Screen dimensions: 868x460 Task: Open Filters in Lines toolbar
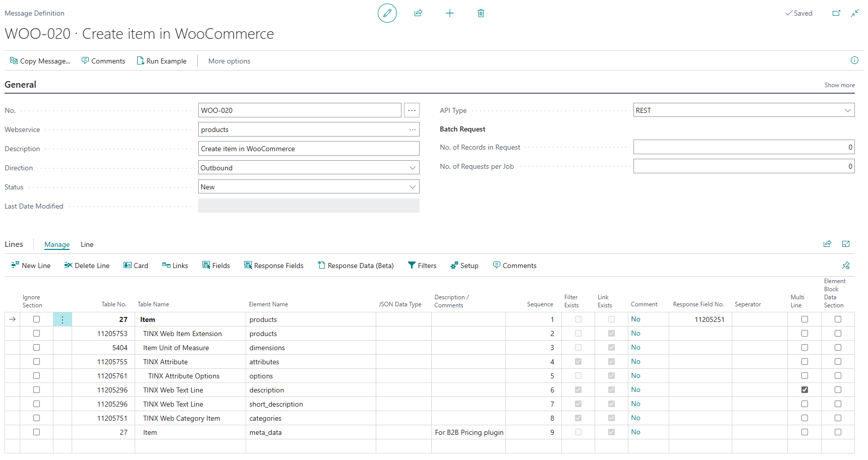[x=422, y=266]
